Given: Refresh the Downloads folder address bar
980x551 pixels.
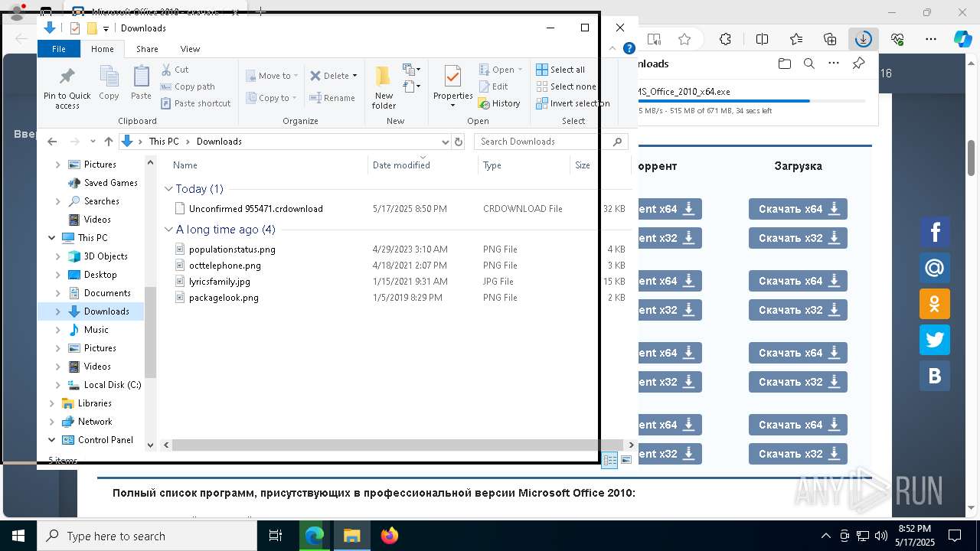Looking at the screenshot, I should click(459, 142).
